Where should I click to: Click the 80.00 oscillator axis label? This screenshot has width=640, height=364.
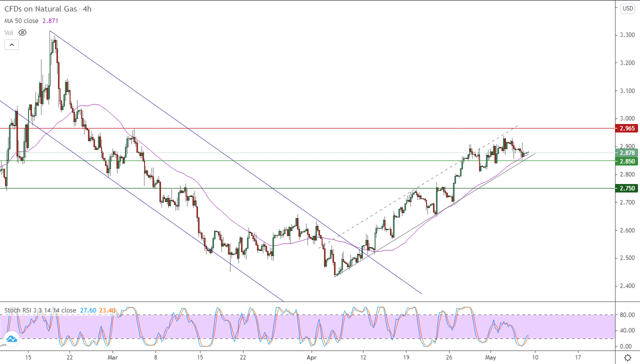[627, 315]
